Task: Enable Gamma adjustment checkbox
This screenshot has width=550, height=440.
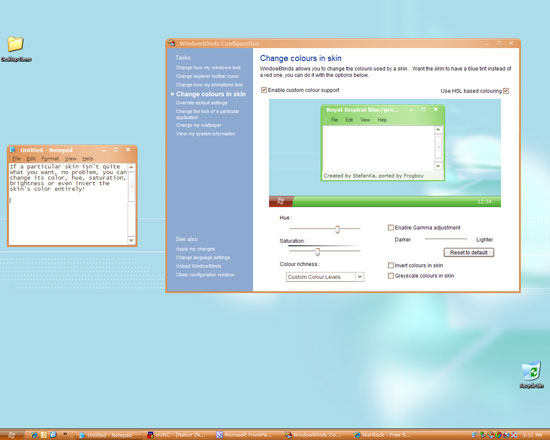Action: pyautogui.click(x=390, y=227)
